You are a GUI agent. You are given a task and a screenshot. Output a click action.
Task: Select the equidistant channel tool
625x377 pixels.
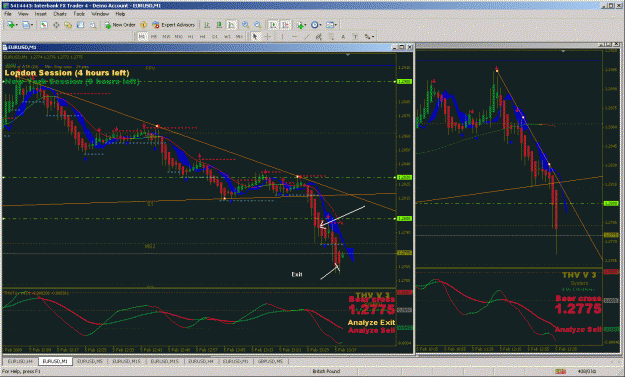pos(319,37)
